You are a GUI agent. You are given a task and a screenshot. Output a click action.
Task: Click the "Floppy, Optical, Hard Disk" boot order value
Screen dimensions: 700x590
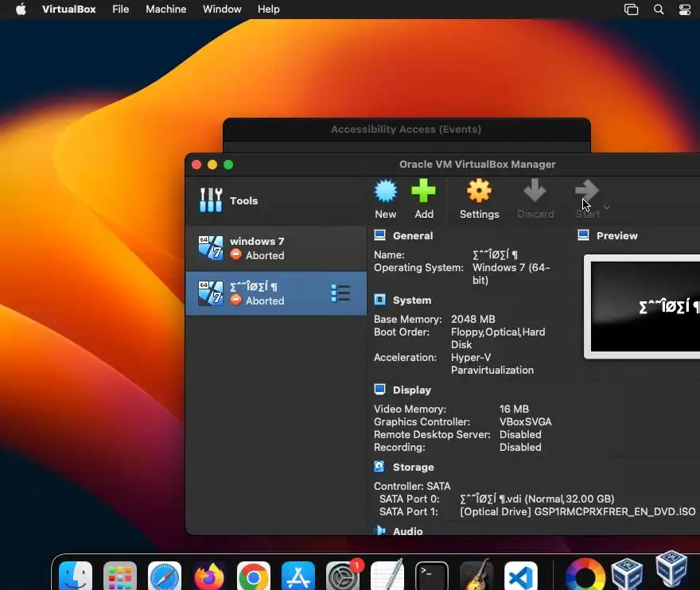pos(498,338)
